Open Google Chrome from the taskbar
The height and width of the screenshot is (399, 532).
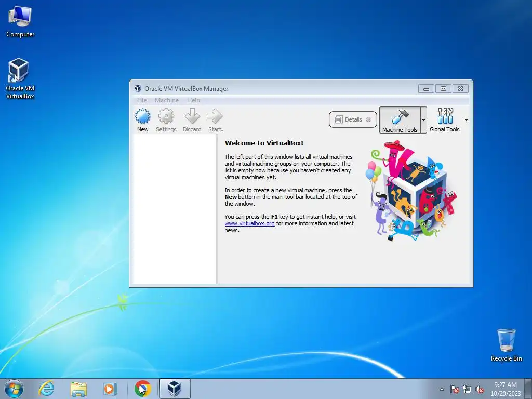pos(142,389)
